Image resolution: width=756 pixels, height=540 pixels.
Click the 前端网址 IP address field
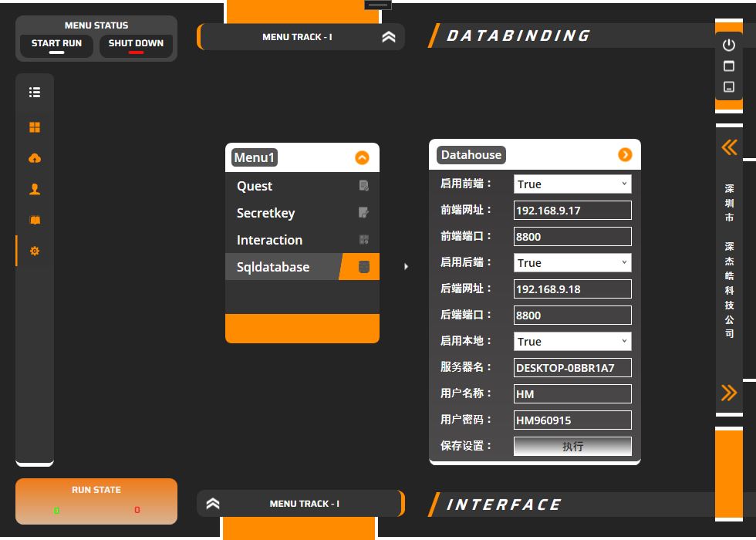[x=572, y=211]
